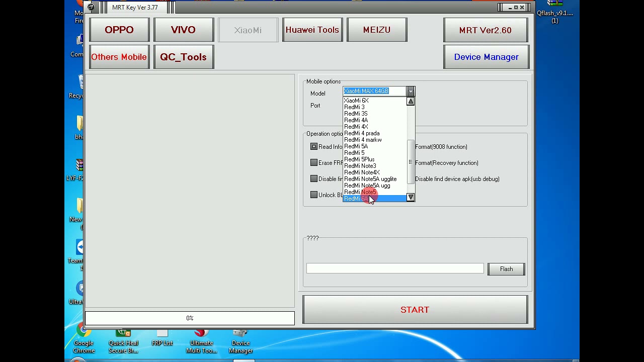The image size is (644, 362).
Task: Open Huawei Tools tab
Action: click(312, 30)
